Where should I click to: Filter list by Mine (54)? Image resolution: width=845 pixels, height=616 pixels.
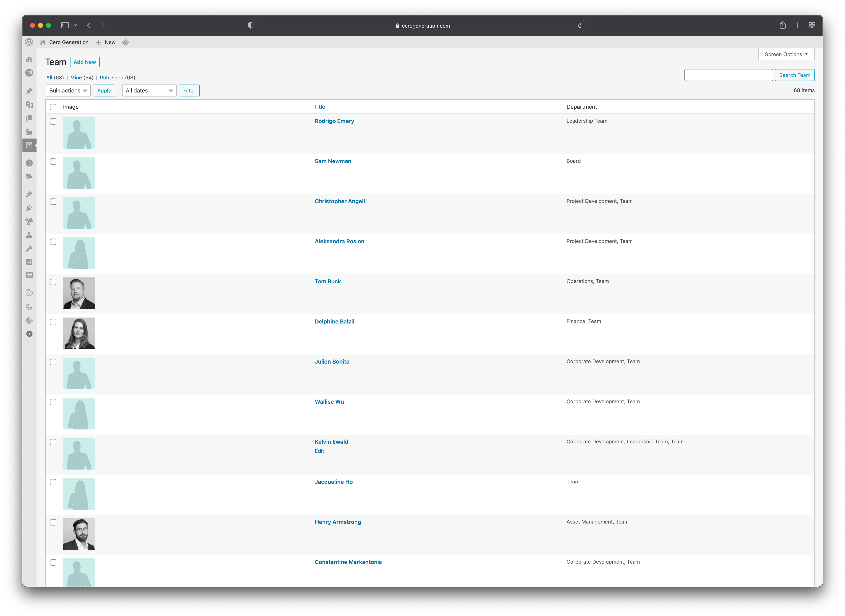click(76, 78)
